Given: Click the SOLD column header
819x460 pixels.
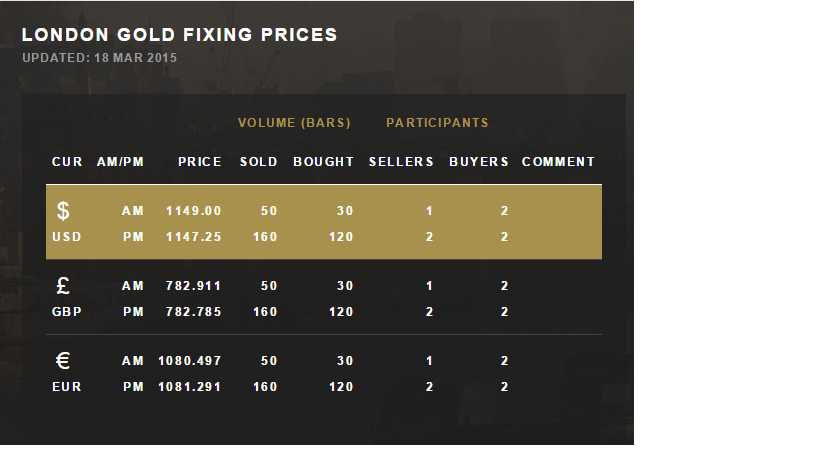Looking at the screenshot, I should [x=259, y=162].
